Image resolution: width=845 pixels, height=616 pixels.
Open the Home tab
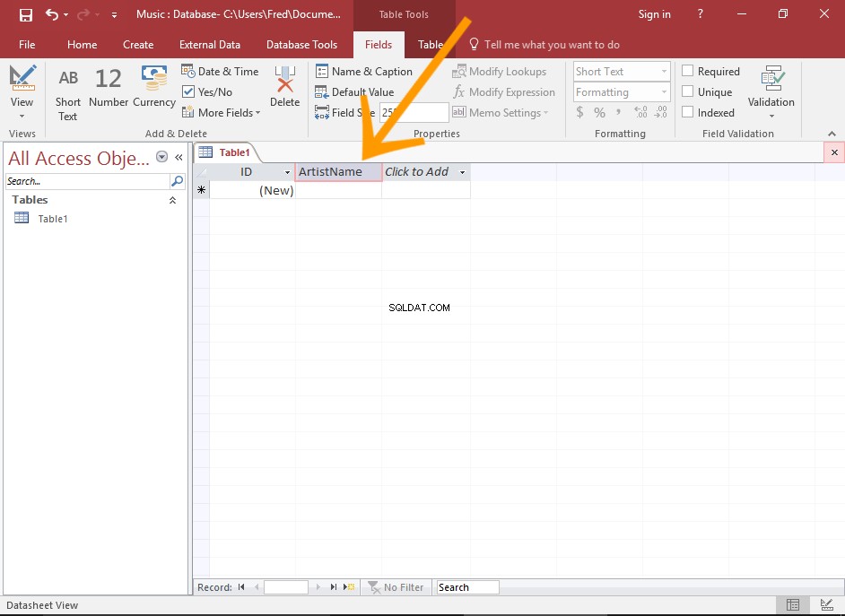click(82, 45)
